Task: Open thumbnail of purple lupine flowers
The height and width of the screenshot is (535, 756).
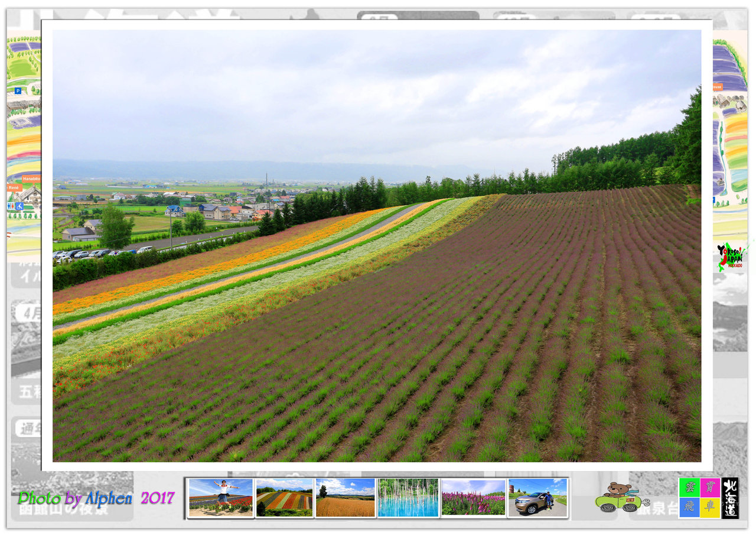Action: coord(473,498)
